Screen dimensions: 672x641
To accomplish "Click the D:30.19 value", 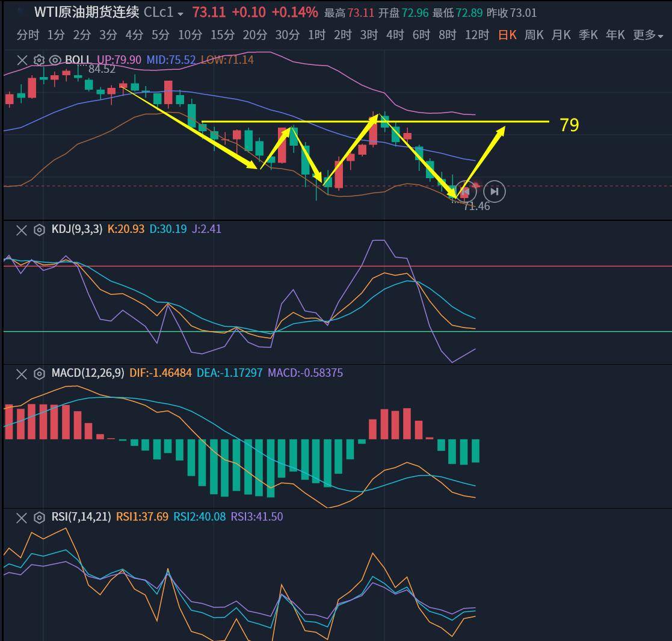I will [168, 229].
